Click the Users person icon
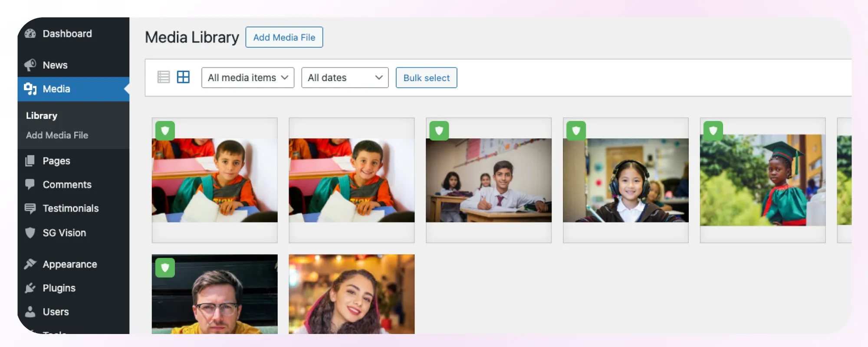 coord(30,312)
